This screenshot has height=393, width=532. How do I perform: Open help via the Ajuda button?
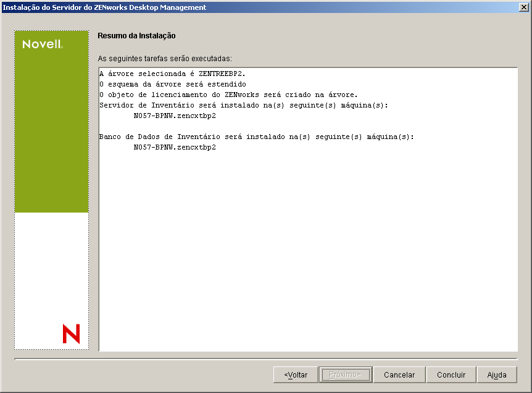tap(497, 374)
